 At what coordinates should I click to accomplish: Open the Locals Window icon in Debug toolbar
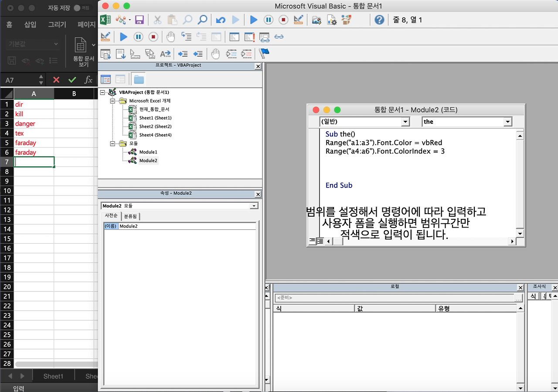235,37
